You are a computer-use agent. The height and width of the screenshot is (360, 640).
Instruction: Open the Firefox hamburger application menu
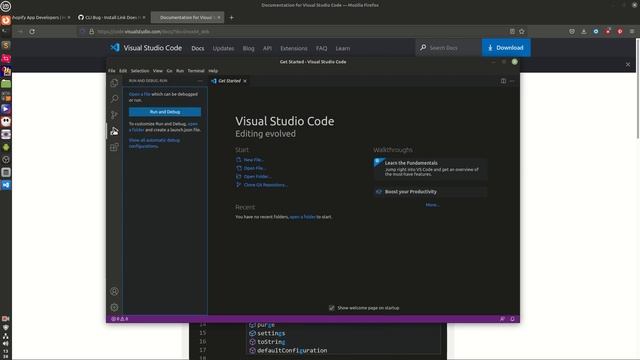pos(631,31)
